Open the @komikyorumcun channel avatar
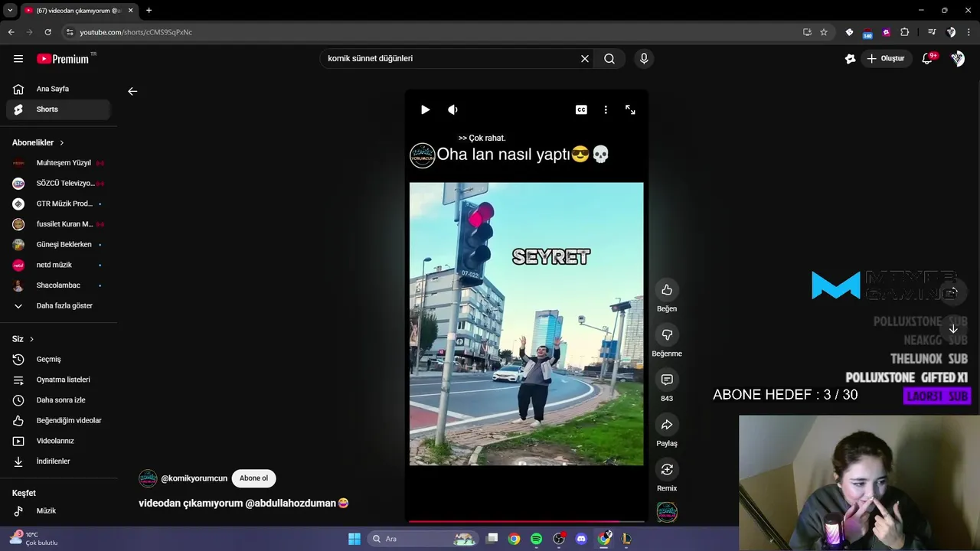This screenshot has height=551, width=980. (x=148, y=478)
